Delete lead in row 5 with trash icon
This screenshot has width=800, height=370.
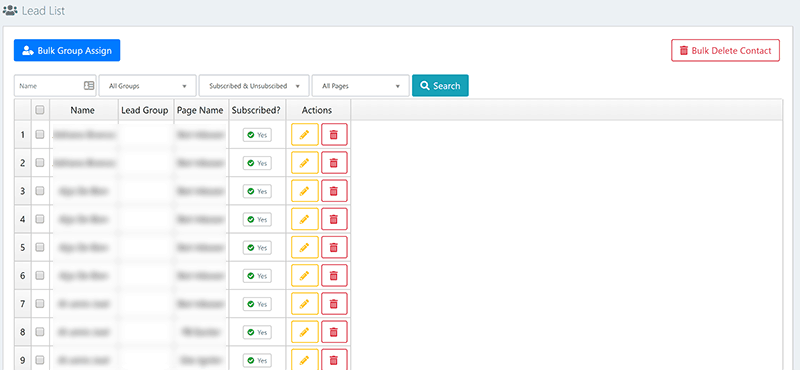point(334,247)
